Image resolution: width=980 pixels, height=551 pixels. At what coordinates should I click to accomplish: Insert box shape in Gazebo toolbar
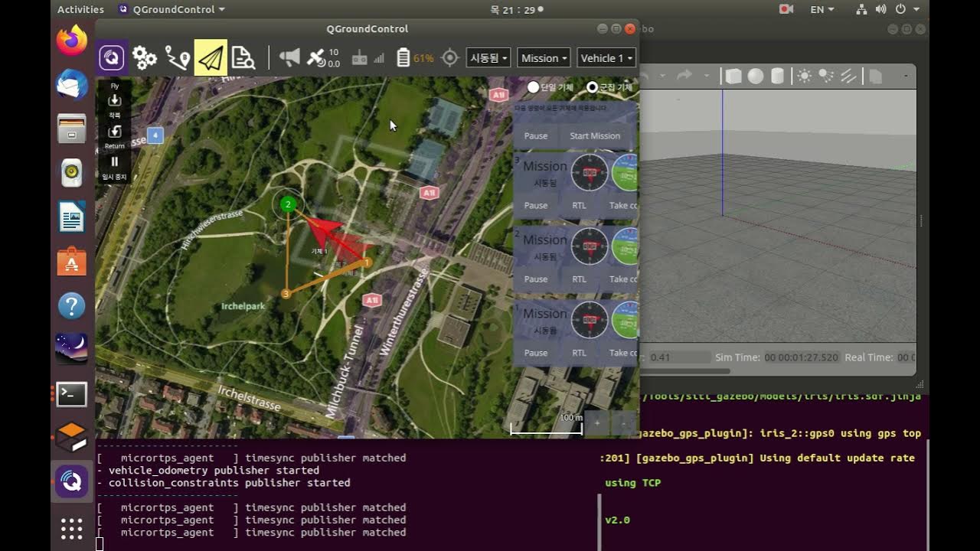point(733,76)
